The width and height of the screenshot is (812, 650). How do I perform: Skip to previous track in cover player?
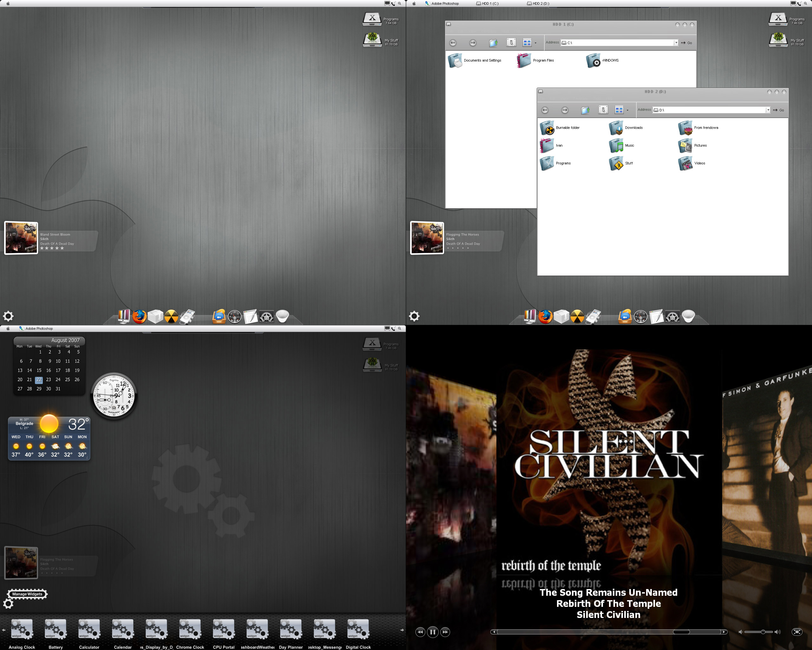click(x=420, y=632)
